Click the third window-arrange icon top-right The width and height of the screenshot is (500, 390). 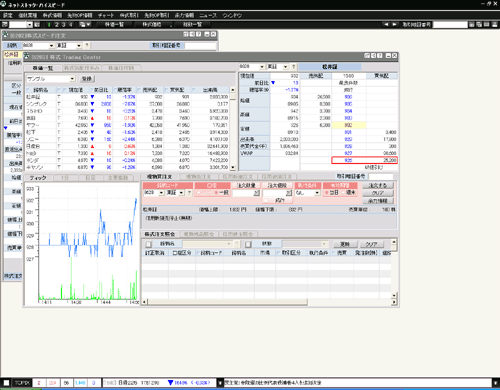(x=486, y=25)
